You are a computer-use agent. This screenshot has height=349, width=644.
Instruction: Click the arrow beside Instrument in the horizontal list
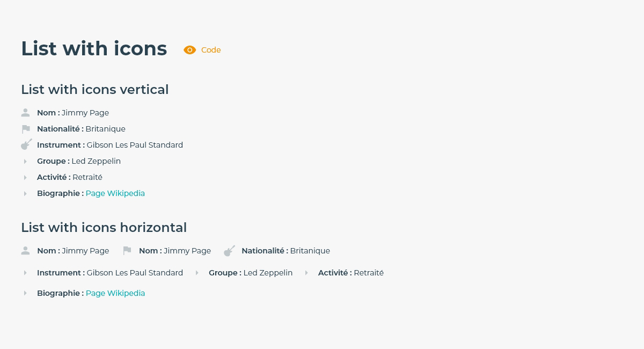25,273
